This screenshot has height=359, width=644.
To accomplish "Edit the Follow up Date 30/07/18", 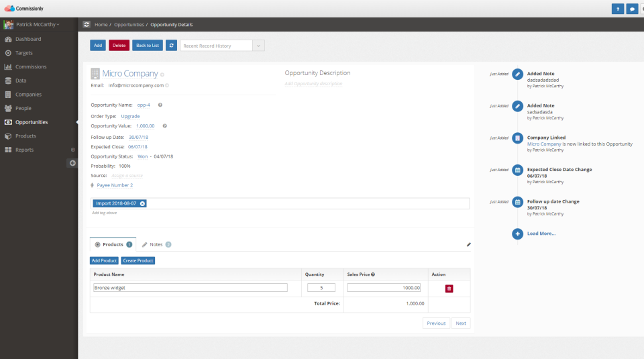I will click(138, 137).
